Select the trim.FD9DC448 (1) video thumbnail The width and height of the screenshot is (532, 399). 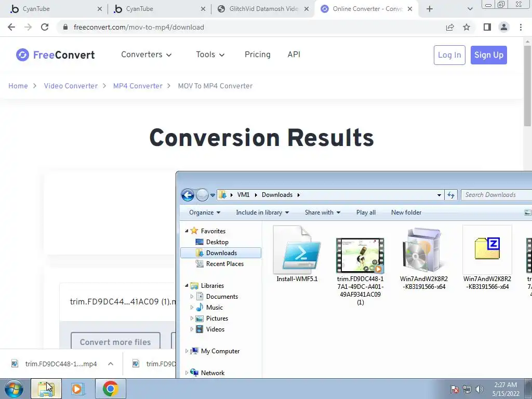pos(360,256)
